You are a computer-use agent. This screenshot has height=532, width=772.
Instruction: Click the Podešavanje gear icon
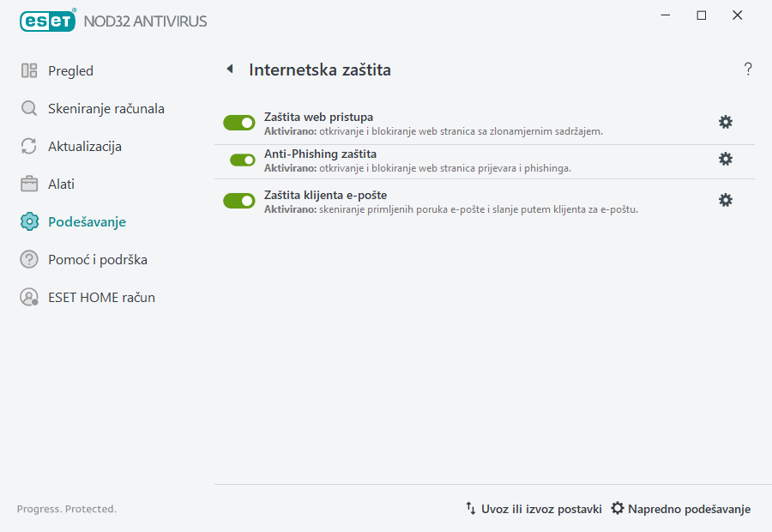28,221
